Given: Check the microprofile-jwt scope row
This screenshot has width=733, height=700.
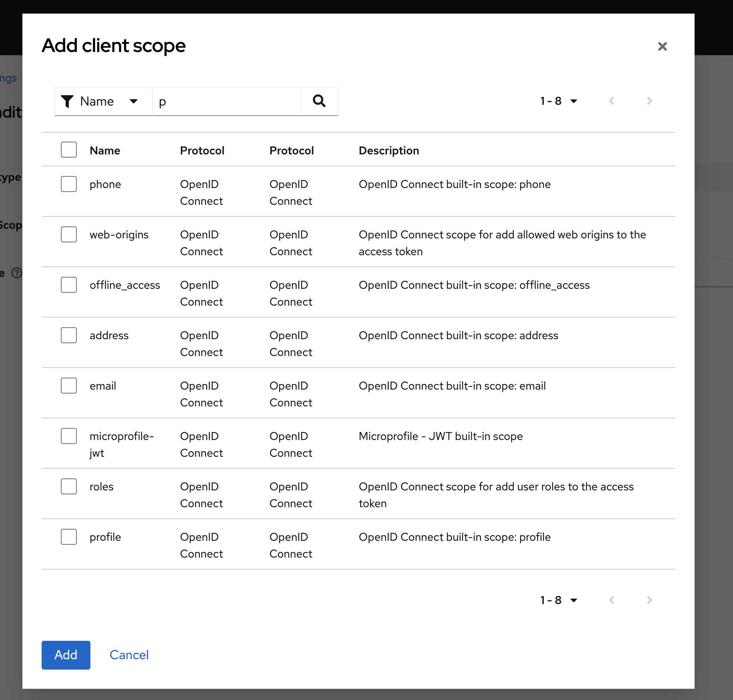Looking at the screenshot, I should 68,436.
